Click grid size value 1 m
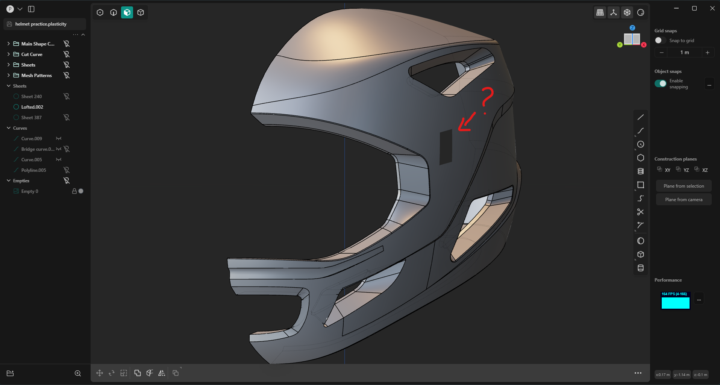720x385 pixels. coord(684,52)
